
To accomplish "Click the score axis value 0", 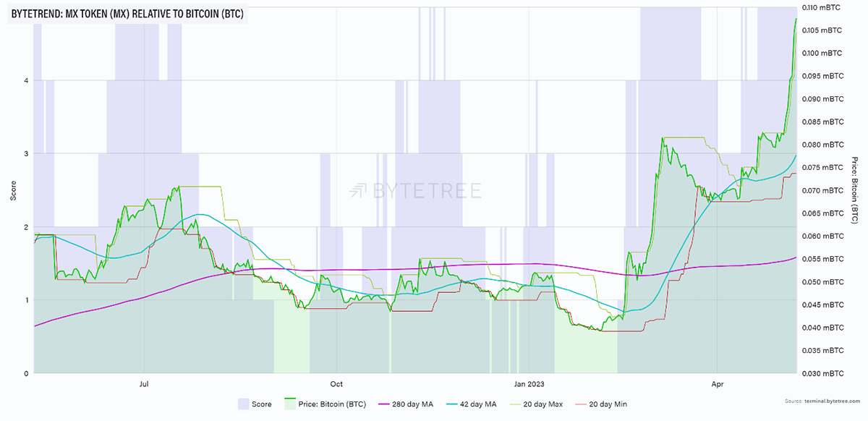I will (26, 374).
